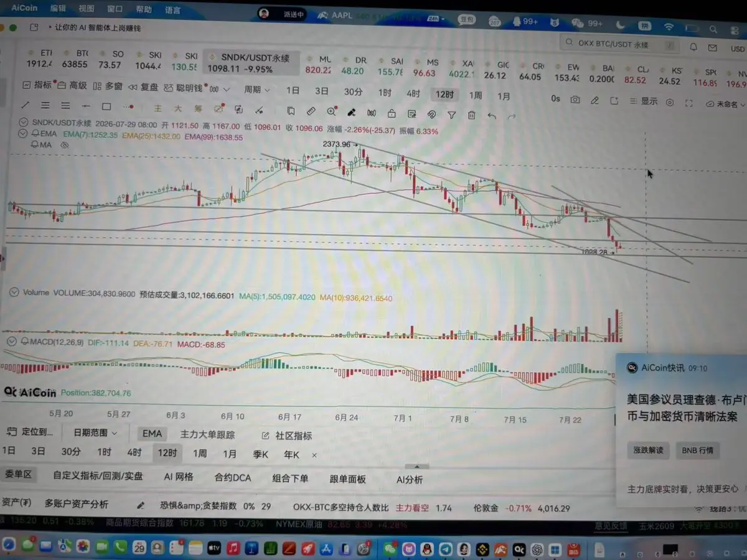
Task: Select the 4时 interval in top toolbar
Action: [413, 93]
